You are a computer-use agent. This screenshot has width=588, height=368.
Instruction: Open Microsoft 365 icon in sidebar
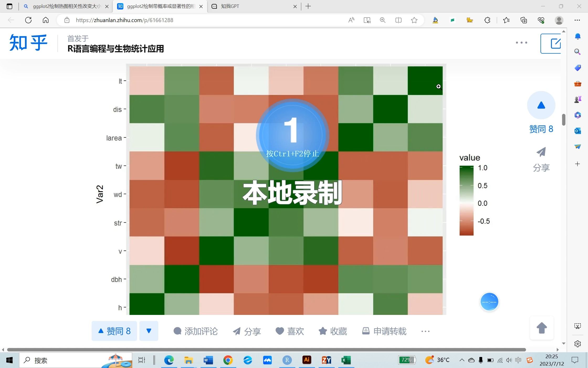pyautogui.click(x=577, y=115)
